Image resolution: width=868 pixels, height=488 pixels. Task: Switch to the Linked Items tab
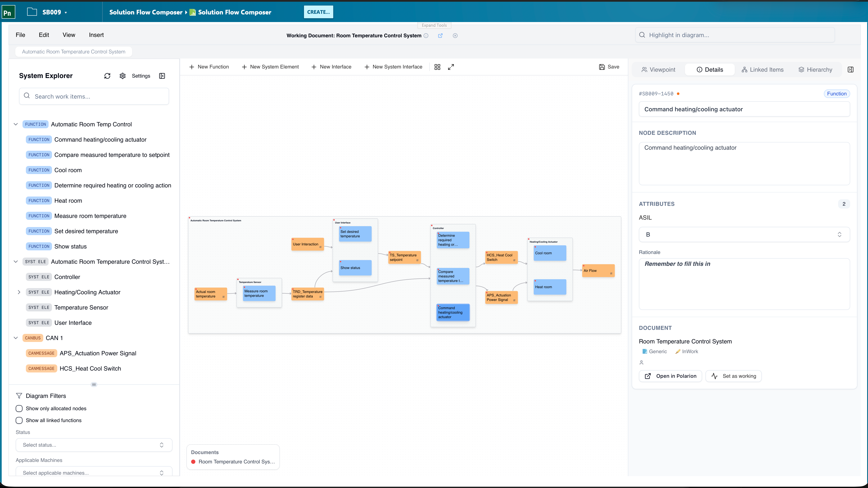[x=763, y=70]
